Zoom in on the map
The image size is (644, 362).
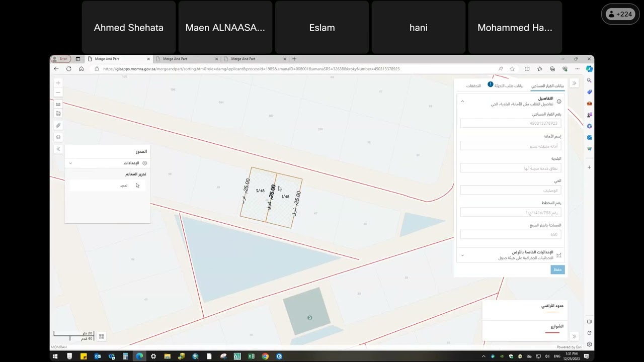point(58,83)
